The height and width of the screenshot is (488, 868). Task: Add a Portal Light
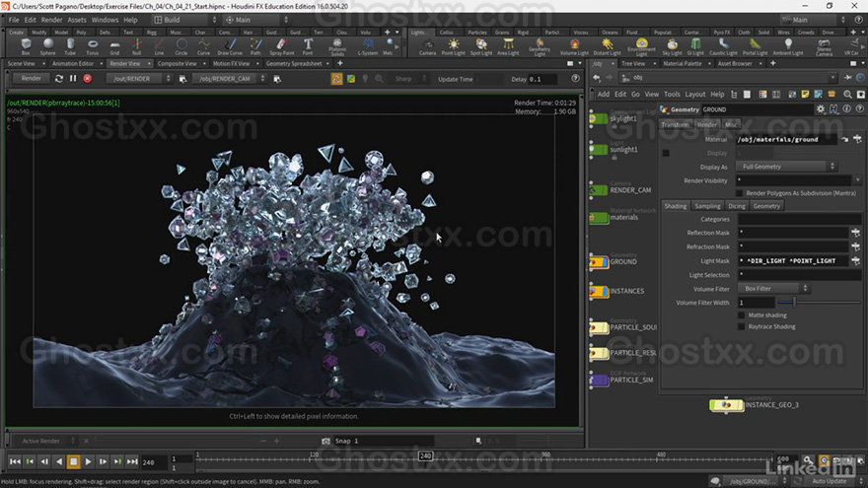click(x=756, y=46)
